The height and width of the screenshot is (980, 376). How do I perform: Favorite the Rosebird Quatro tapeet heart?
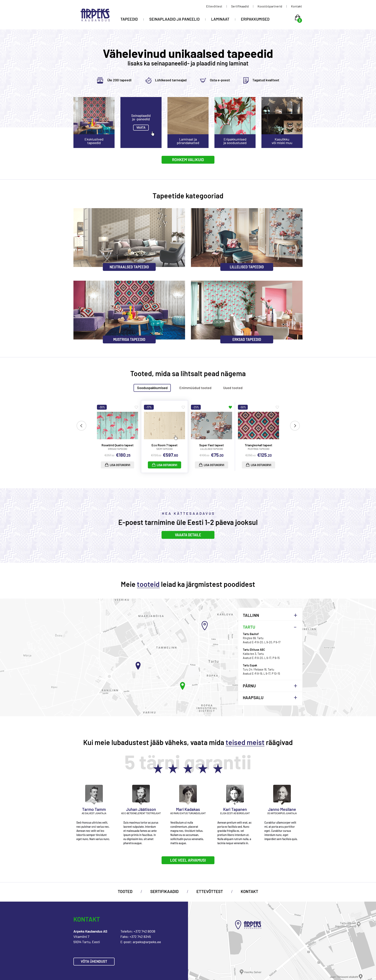pos(136,407)
